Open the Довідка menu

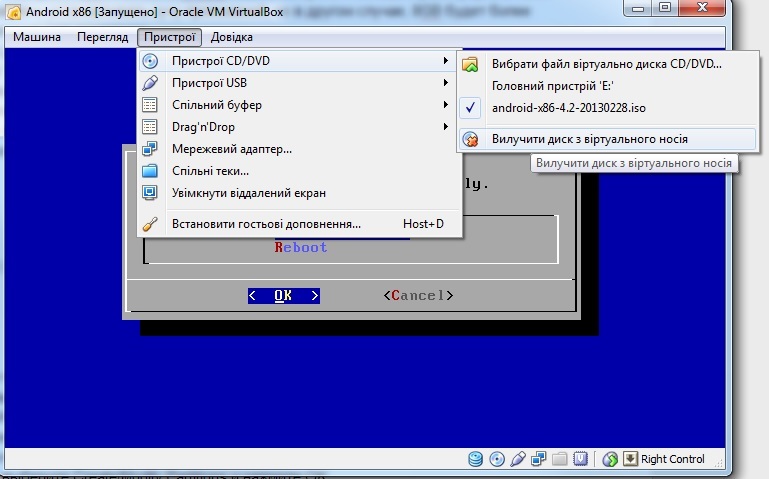[x=231, y=37]
